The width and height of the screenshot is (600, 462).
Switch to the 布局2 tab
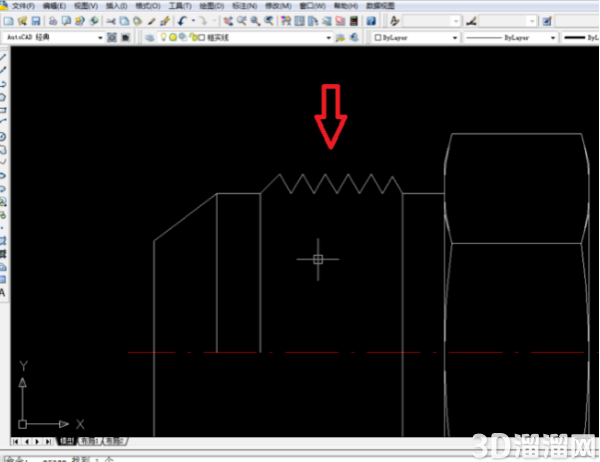[x=114, y=441]
